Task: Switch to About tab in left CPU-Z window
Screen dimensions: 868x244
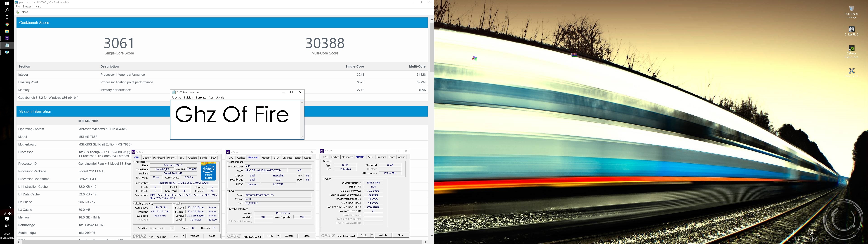Action: click(x=213, y=158)
